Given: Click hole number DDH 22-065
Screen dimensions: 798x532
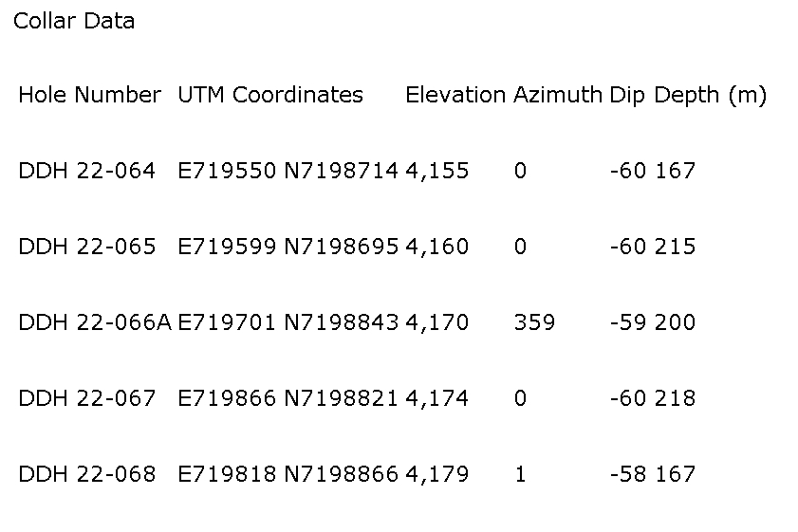Looking at the screenshot, I should coord(86,247).
